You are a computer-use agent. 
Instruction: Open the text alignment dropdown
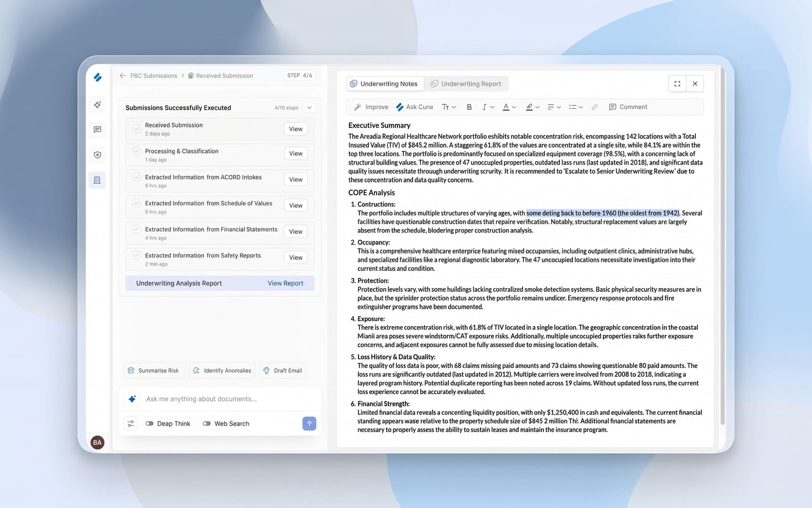[554, 107]
